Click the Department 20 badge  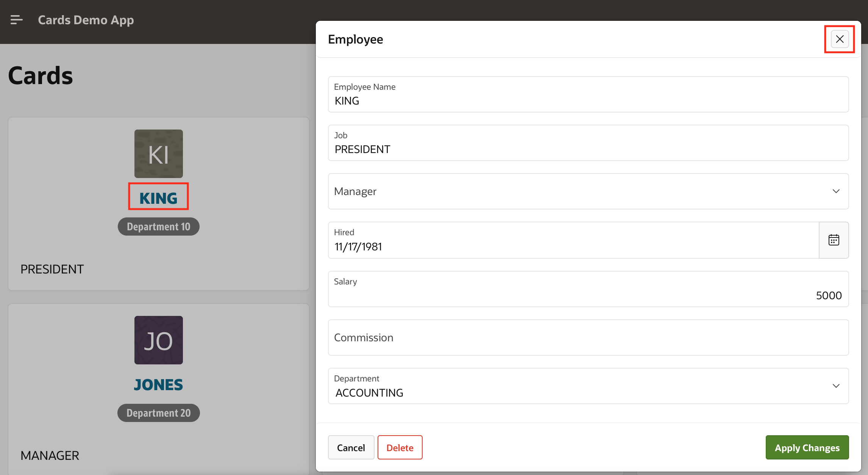coord(158,413)
